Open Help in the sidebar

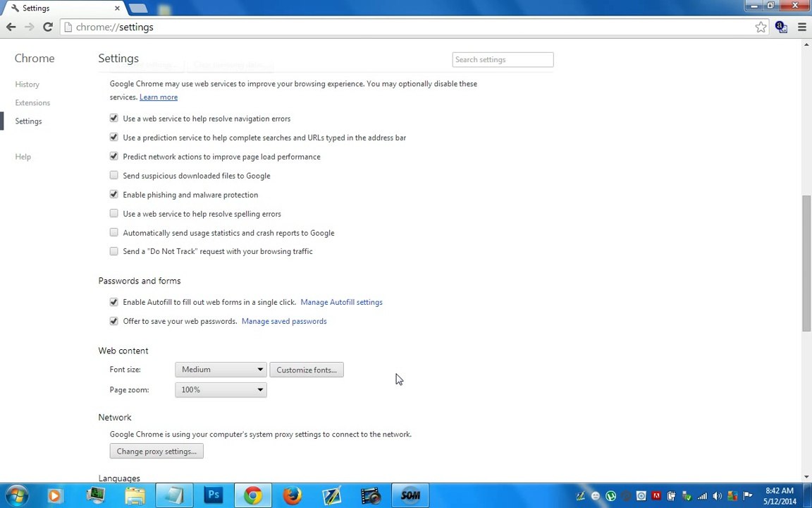click(23, 157)
